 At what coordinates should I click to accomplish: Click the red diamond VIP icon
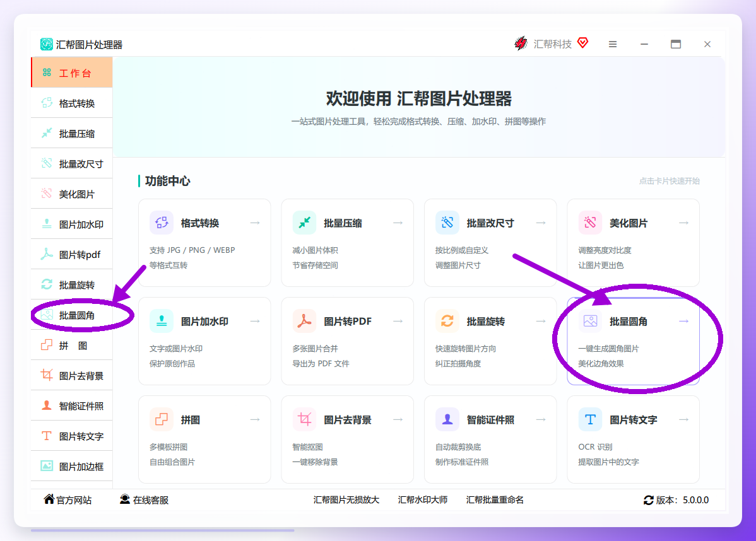tap(583, 43)
